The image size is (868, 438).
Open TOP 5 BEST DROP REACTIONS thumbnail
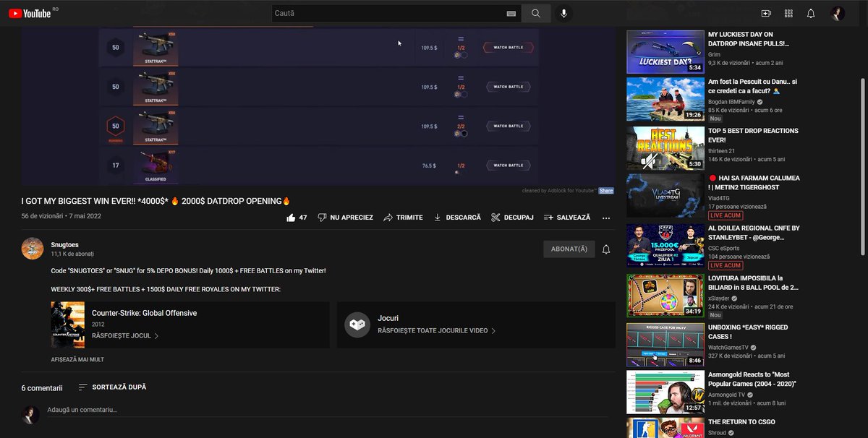(x=665, y=148)
